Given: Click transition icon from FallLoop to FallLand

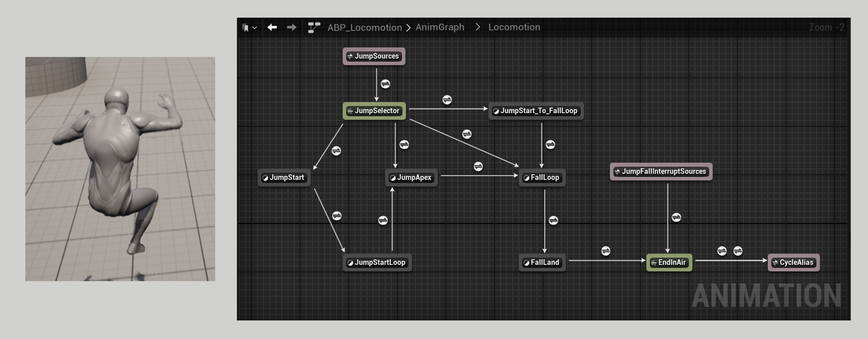Looking at the screenshot, I should (x=553, y=221).
